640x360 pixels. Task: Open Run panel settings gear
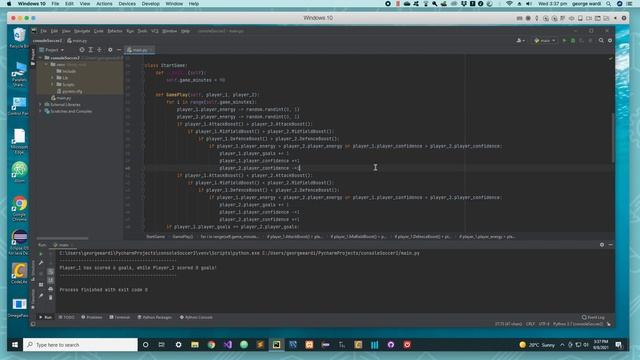(x=602, y=244)
